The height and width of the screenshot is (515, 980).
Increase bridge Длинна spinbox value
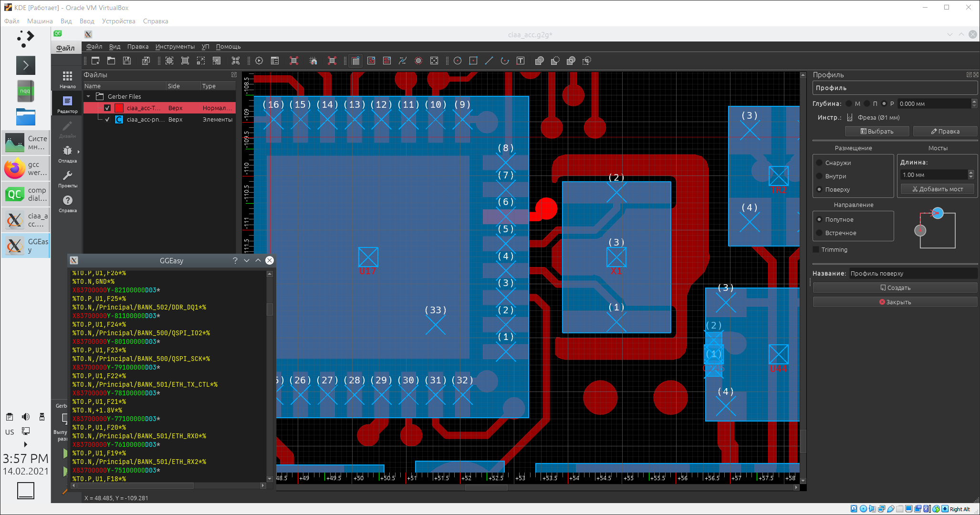971,172
